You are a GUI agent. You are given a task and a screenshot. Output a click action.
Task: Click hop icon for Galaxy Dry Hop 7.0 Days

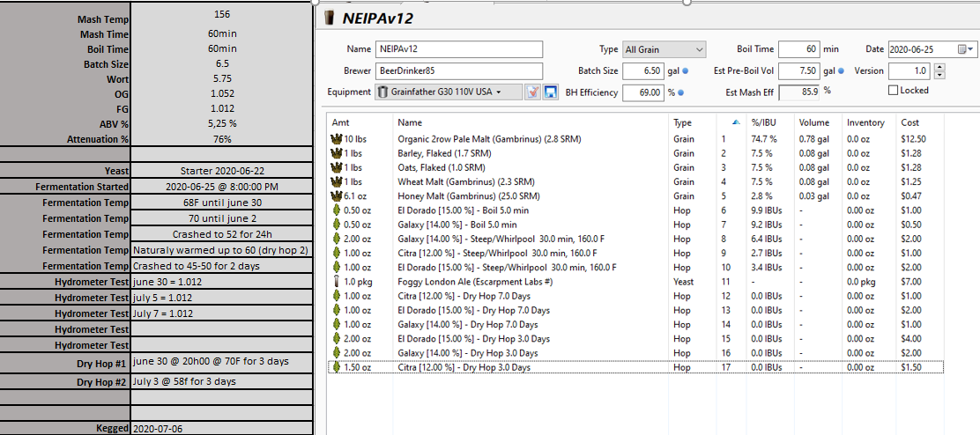pyautogui.click(x=337, y=325)
